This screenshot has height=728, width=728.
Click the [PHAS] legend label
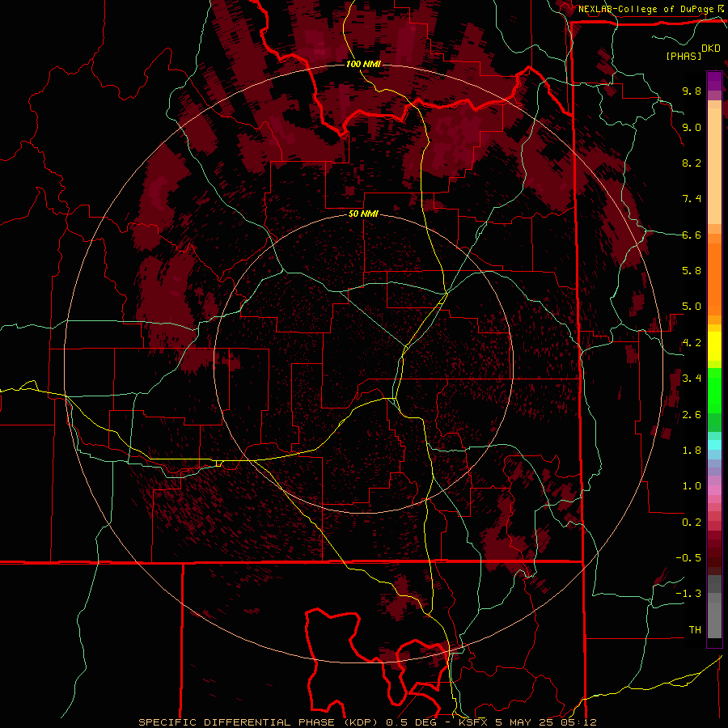point(684,56)
